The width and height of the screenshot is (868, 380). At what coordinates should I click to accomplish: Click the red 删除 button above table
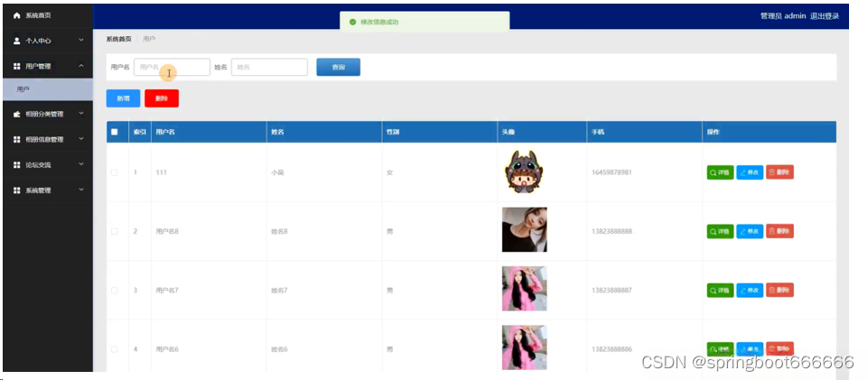(x=162, y=98)
